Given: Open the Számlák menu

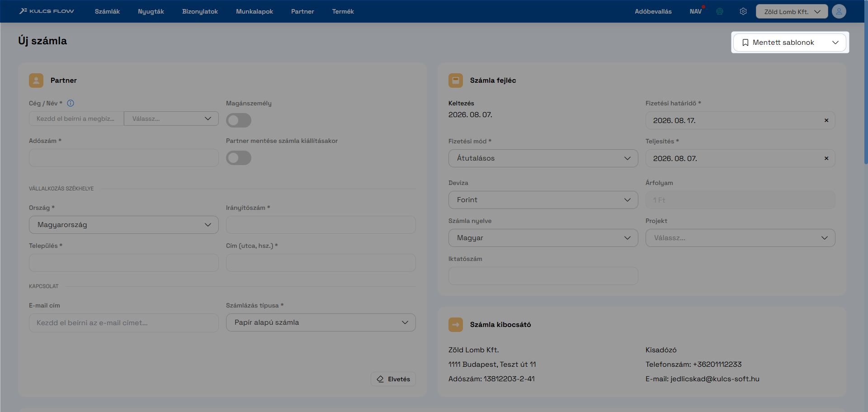Looking at the screenshot, I should point(107,11).
